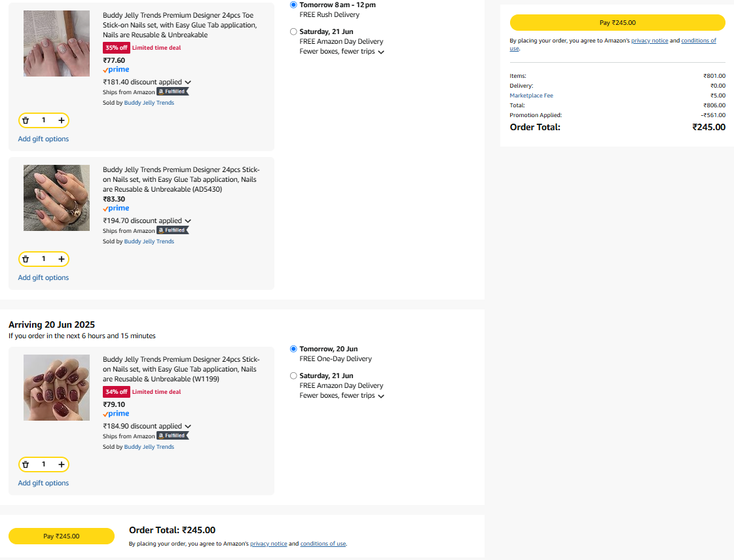Click the top Pay ₹245.00 button in summary
This screenshot has height=560, width=734.
click(617, 22)
